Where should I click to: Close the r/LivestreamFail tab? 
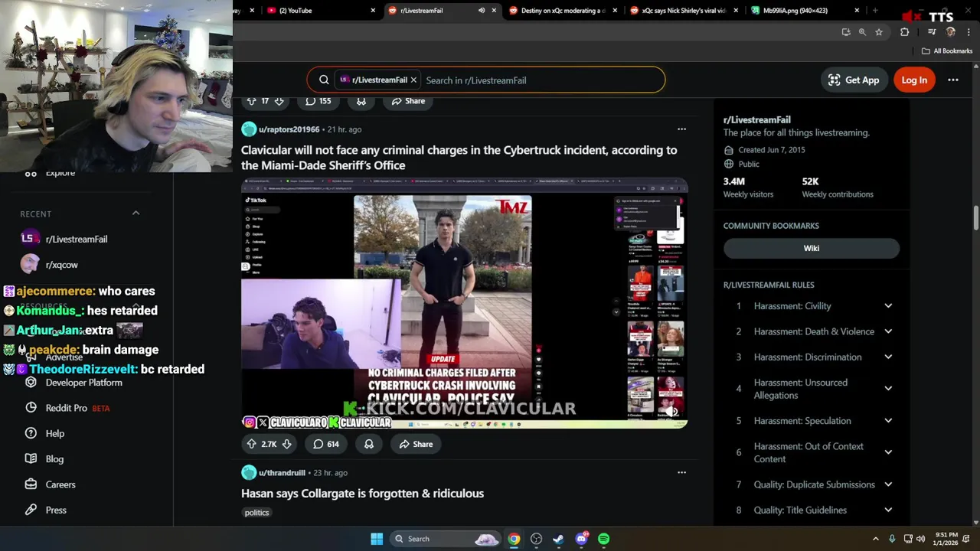pos(494,11)
